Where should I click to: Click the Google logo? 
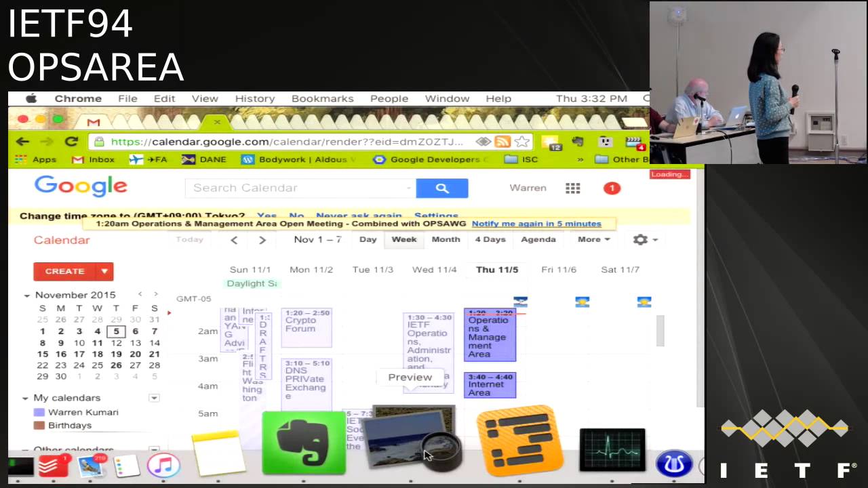(x=81, y=186)
